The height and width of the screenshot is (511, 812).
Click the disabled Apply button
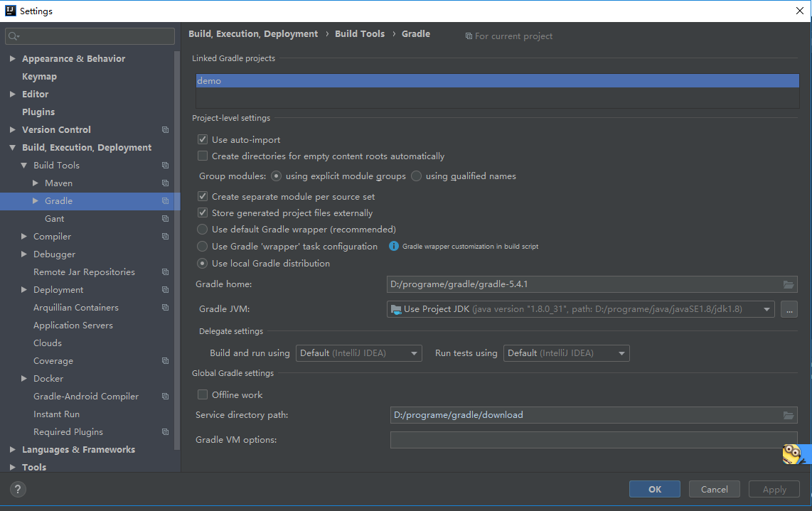774,489
